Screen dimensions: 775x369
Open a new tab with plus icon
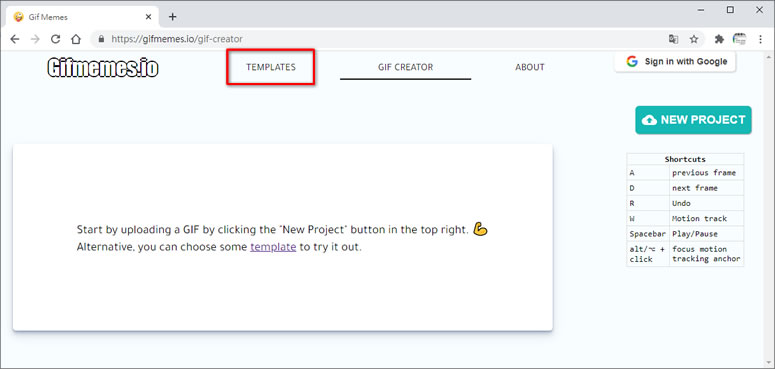tap(172, 17)
